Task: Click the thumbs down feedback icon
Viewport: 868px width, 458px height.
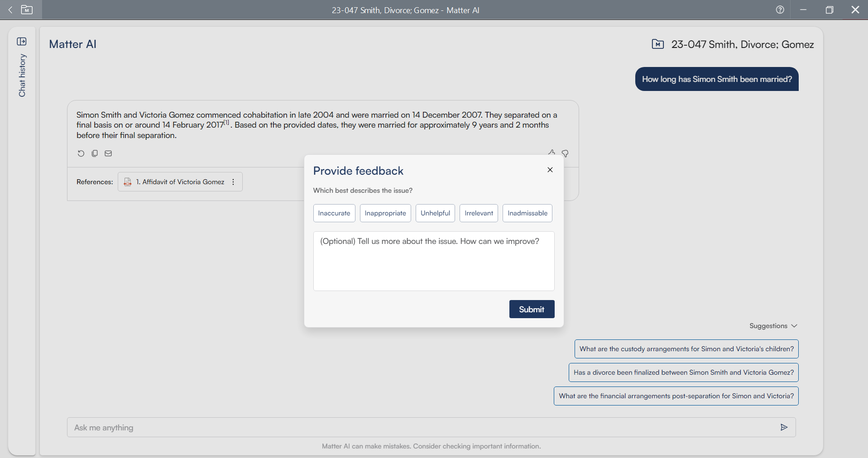Action: (565, 153)
